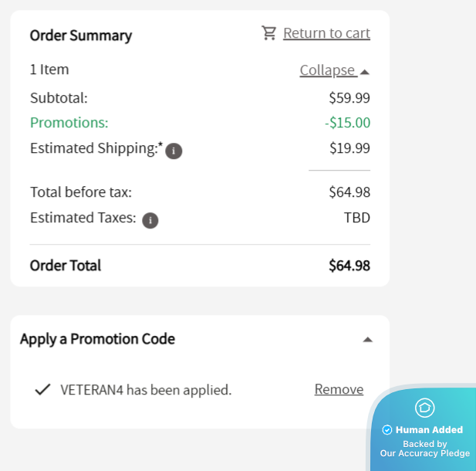Click the checkmark next to VETERAN4
The height and width of the screenshot is (471, 476).
(x=42, y=389)
